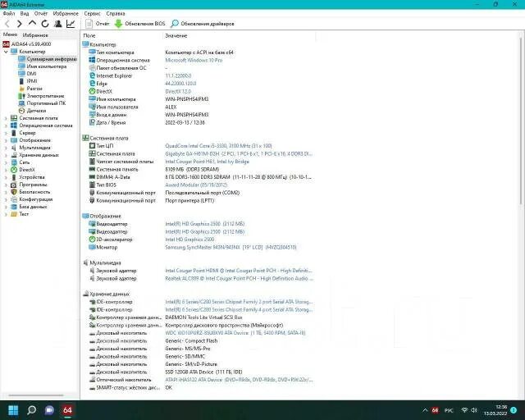Open the Вид menu
Viewport: 525px width, 420px height.
(25, 13)
